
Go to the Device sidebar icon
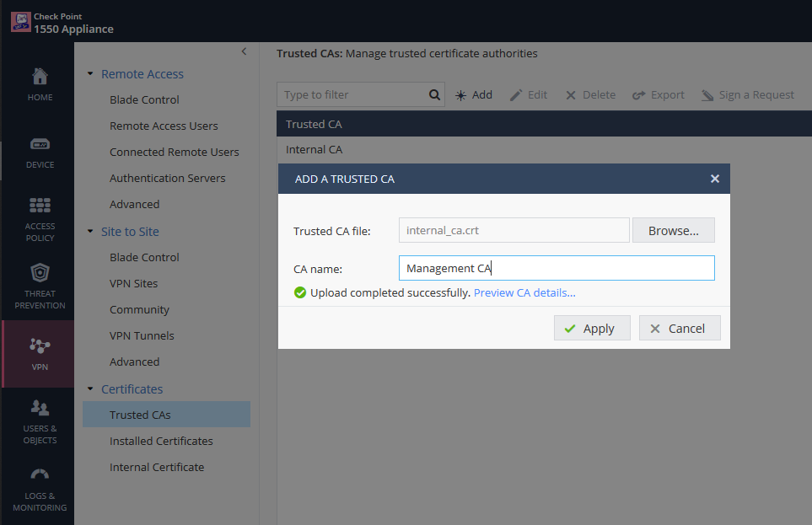(40, 144)
